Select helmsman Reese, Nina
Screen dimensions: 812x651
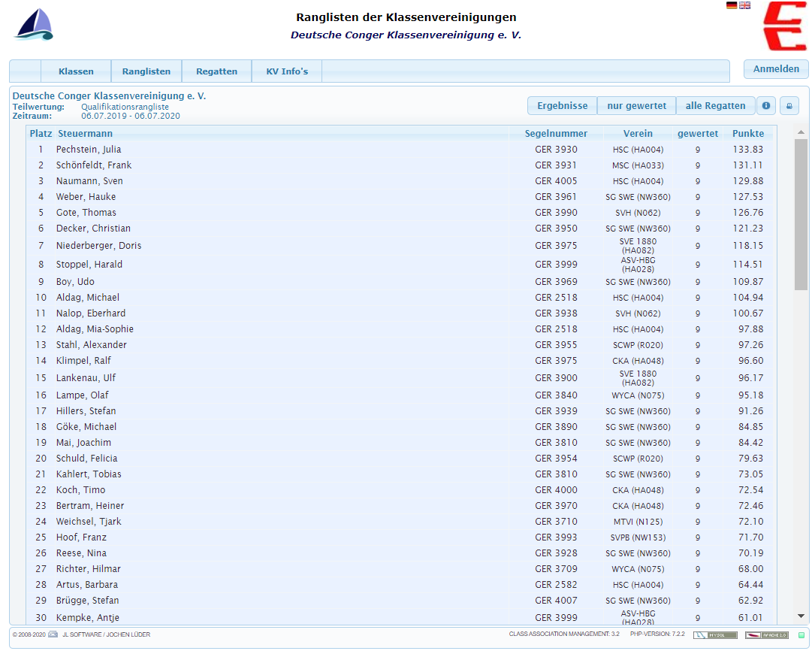(81, 553)
